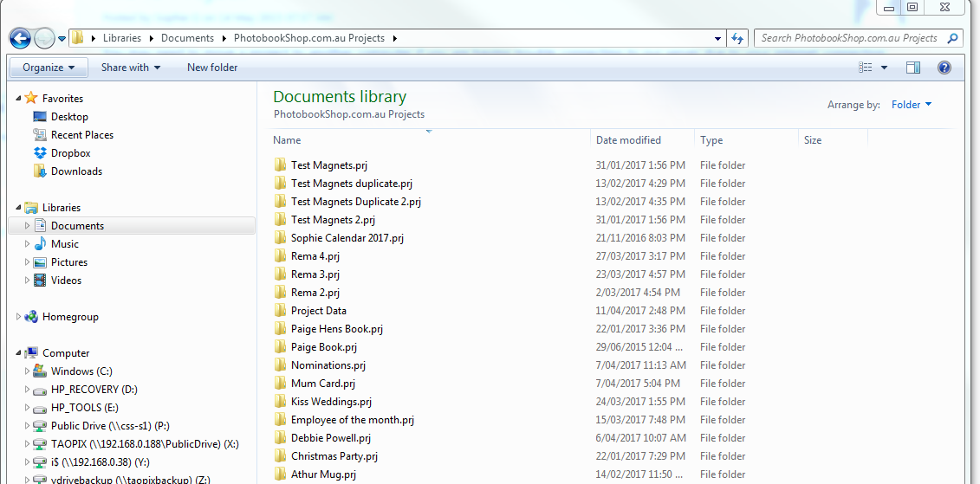980x484 pixels.
Task: Open the Organize menu
Action: tap(49, 68)
